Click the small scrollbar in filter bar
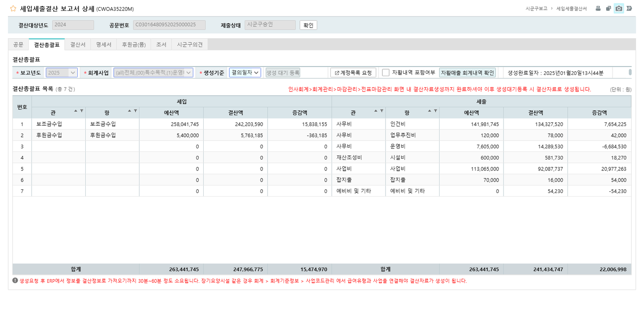The width and height of the screenshot is (644, 313). [x=630, y=72]
